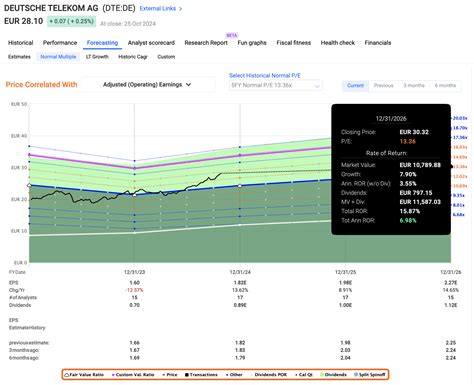Toggle Fair Value Ratio triangle in legend
Screen dimensions: 474x385
point(66,375)
